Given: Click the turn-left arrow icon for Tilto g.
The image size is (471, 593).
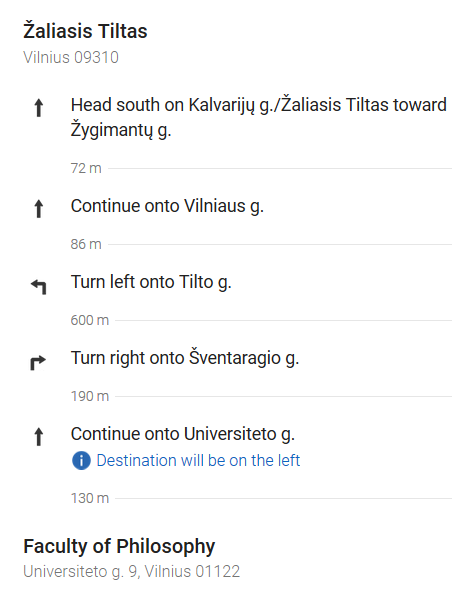Looking at the screenshot, I should tap(39, 287).
